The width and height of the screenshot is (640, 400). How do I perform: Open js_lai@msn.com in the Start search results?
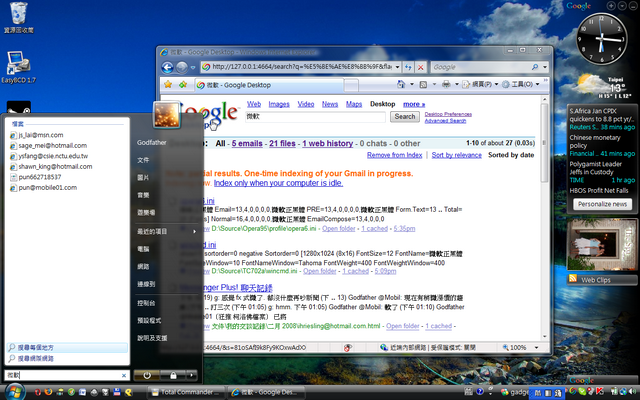pos(41,135)
